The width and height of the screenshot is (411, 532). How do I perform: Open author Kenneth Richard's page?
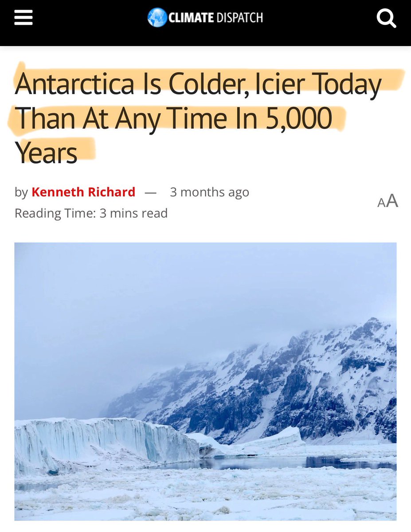tap(83, 192)
